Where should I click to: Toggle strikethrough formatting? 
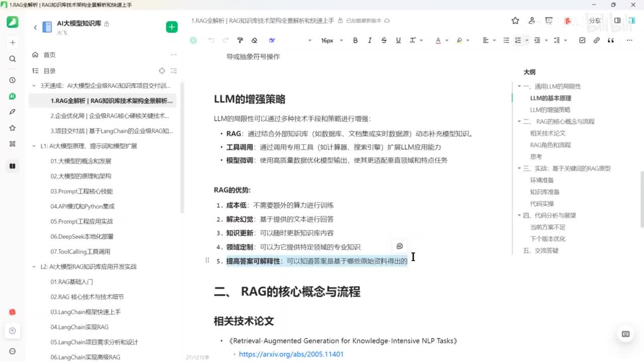(x=384, y=40)
